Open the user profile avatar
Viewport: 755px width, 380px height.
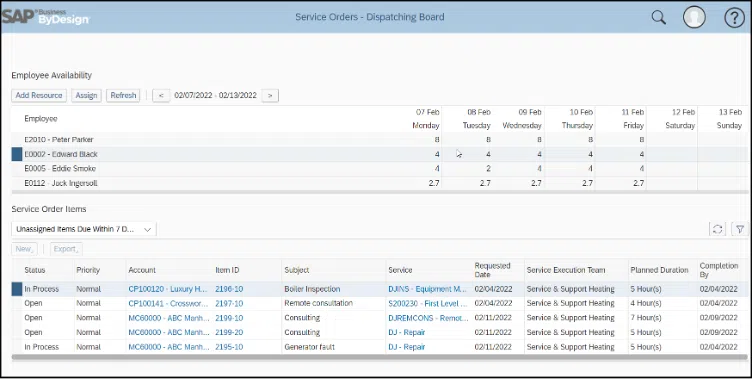(694, 18)
